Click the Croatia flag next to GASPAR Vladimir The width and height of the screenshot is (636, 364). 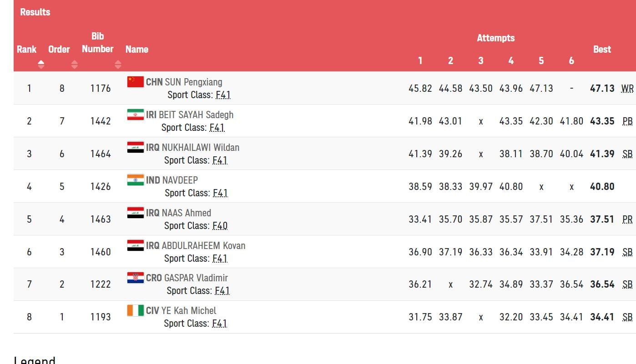[x=135, y=278]
